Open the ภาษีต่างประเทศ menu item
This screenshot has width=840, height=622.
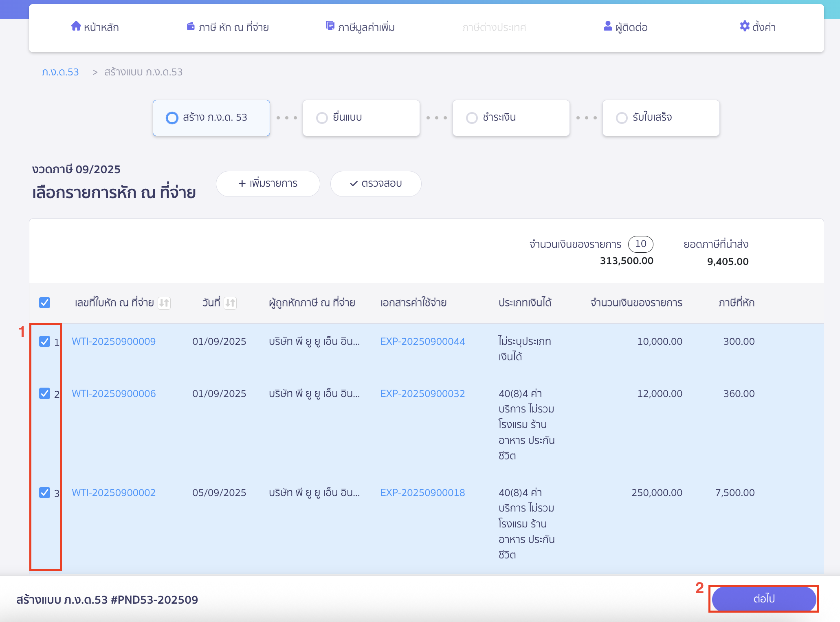click(494, 27)
